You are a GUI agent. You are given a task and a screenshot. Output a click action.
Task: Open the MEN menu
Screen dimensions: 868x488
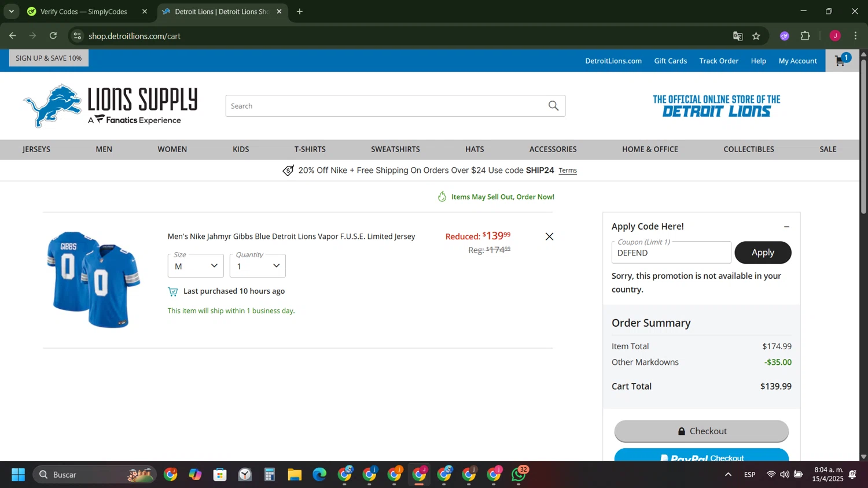coord(104,149)
